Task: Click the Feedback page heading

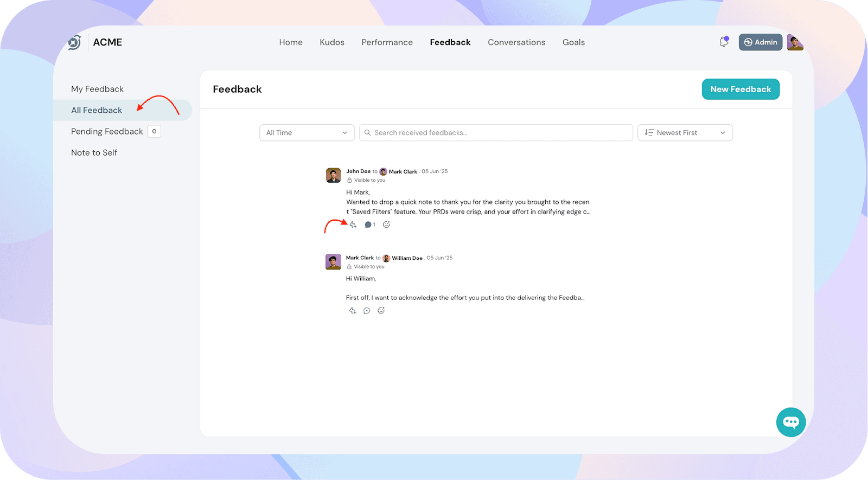Action: pos(237,89)
